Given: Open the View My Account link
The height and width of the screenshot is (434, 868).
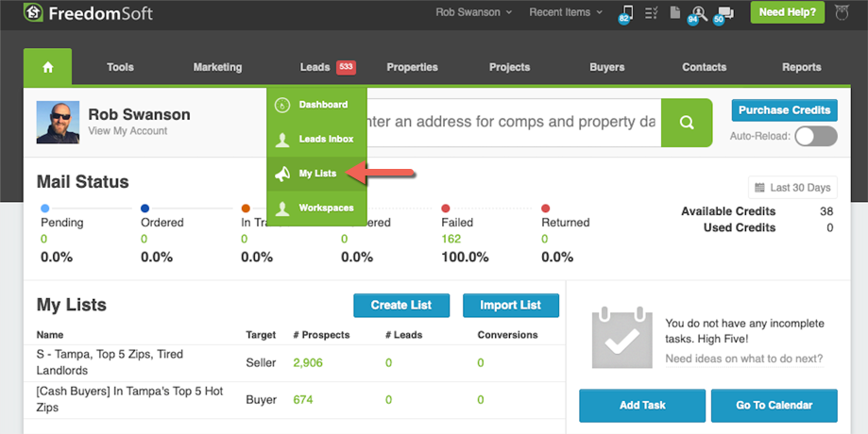Looking at the screenshot, I should pos(128,131).
